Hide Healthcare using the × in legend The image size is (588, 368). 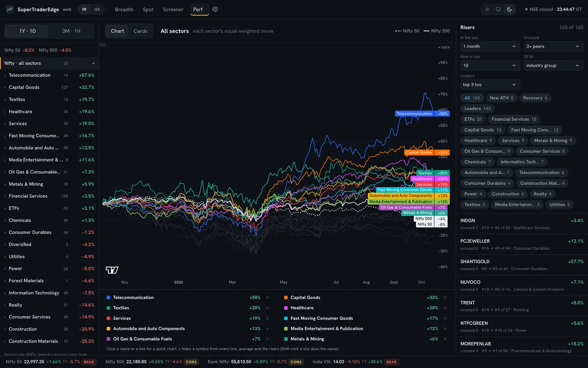click(445, 308)
